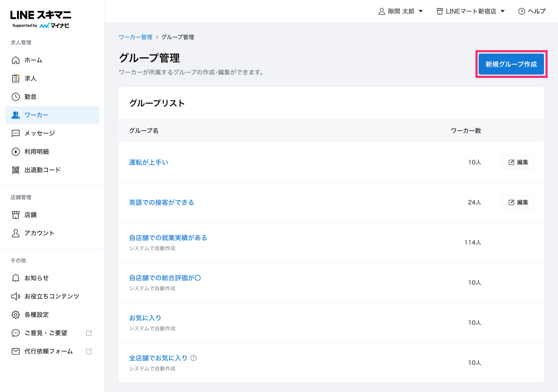Select 求人 in the sidebar menu
Image resolution: width=558 pixels, height=392 pixels.
(x=31, y=78)
